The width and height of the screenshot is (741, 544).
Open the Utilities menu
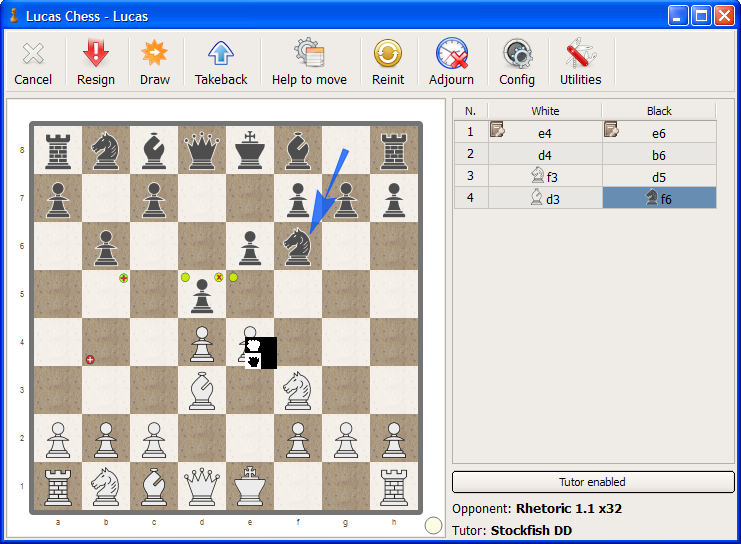point(580,63)
